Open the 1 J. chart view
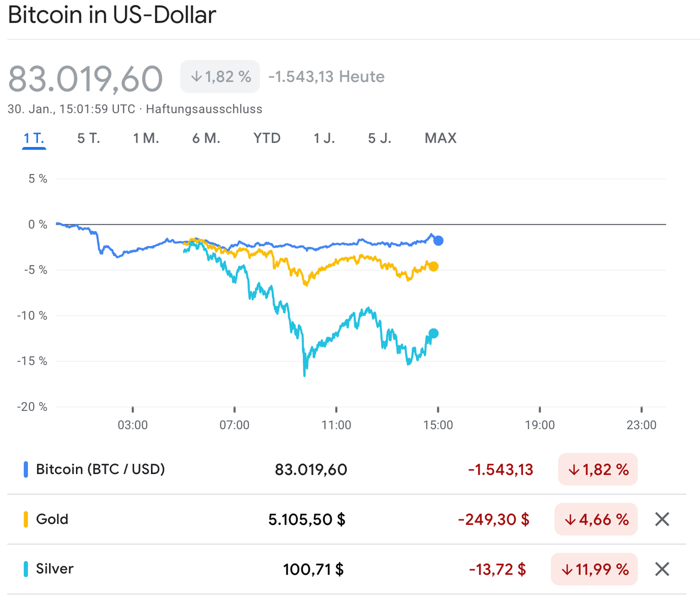The image size is (700, 600). (324, 138)
